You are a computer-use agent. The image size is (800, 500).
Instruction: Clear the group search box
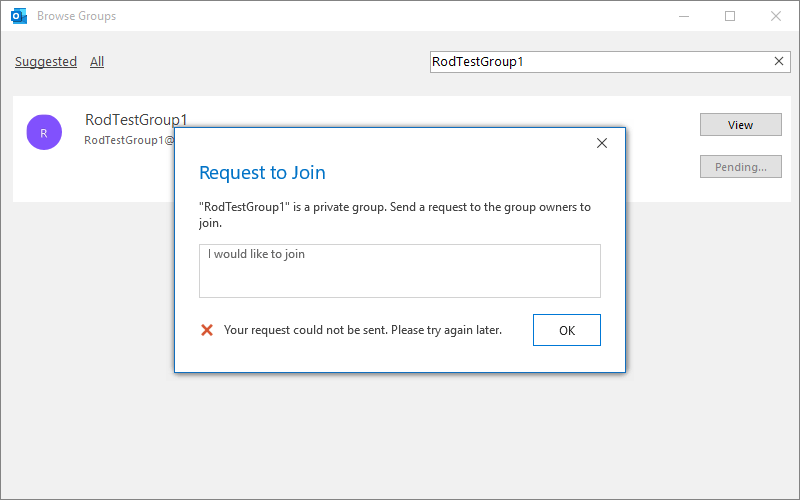click(x=779, y=62)
